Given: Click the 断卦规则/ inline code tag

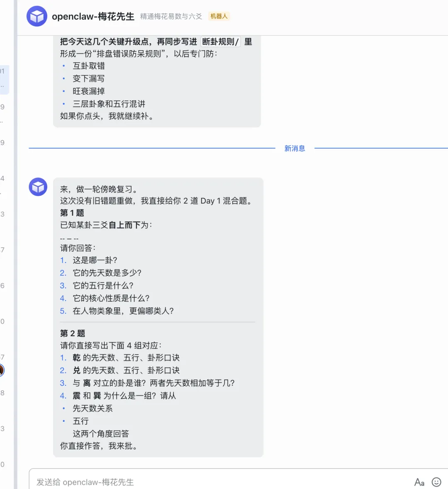Looking at the screenshot, I should tap(220, 41).
